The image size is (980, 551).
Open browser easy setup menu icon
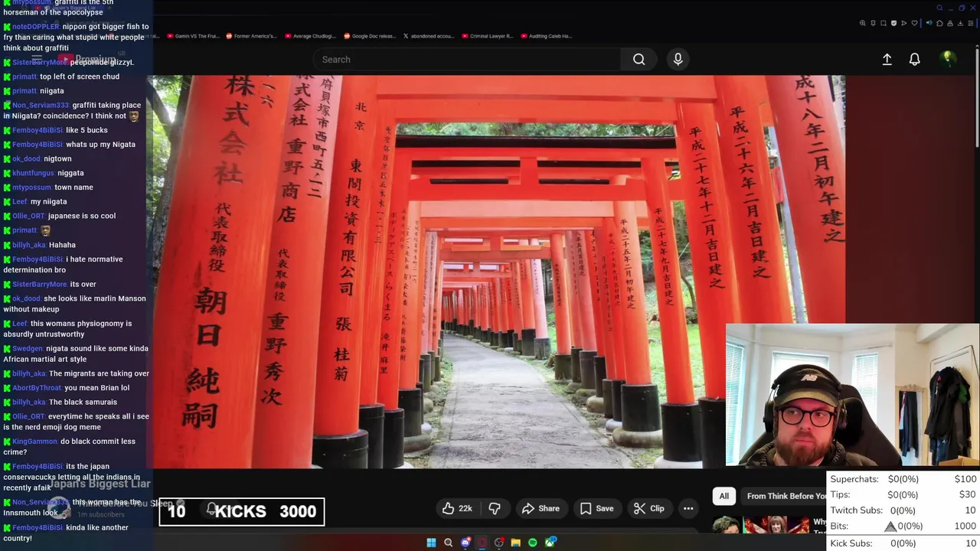[x=971, y=23]
